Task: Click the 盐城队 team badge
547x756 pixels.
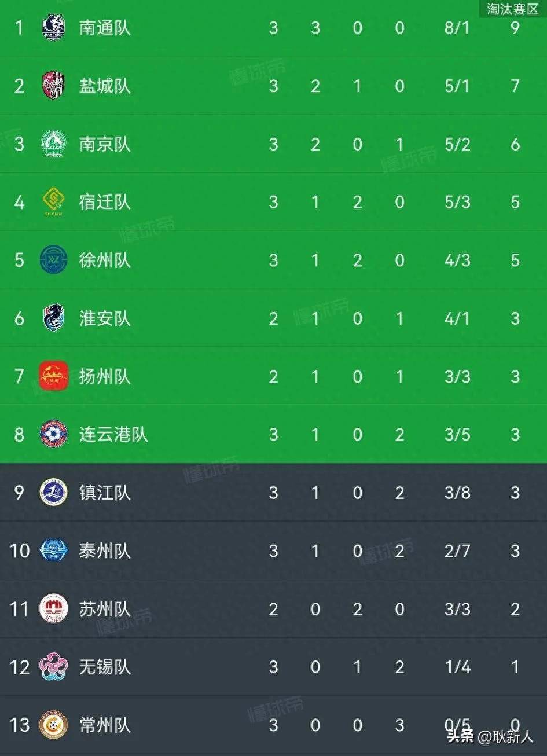Action: pos(54,86)
